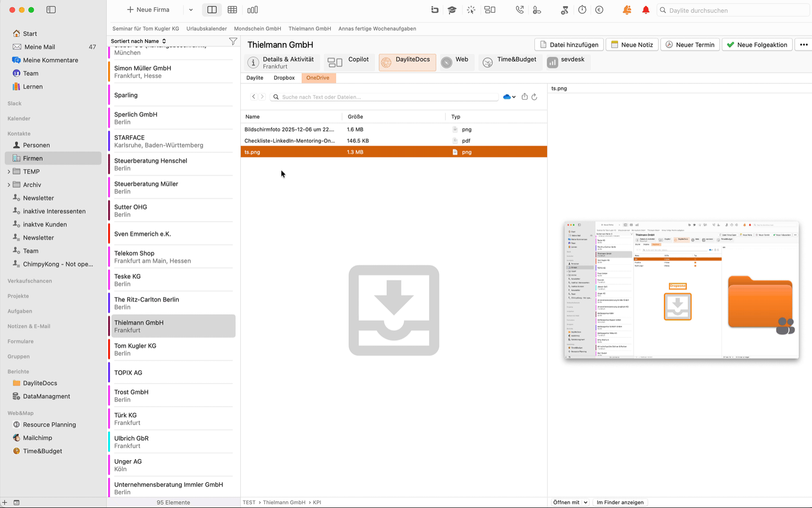Switch to table view layout
The image size is (812, 508).
pyautogui.click(x=232, y=10)
